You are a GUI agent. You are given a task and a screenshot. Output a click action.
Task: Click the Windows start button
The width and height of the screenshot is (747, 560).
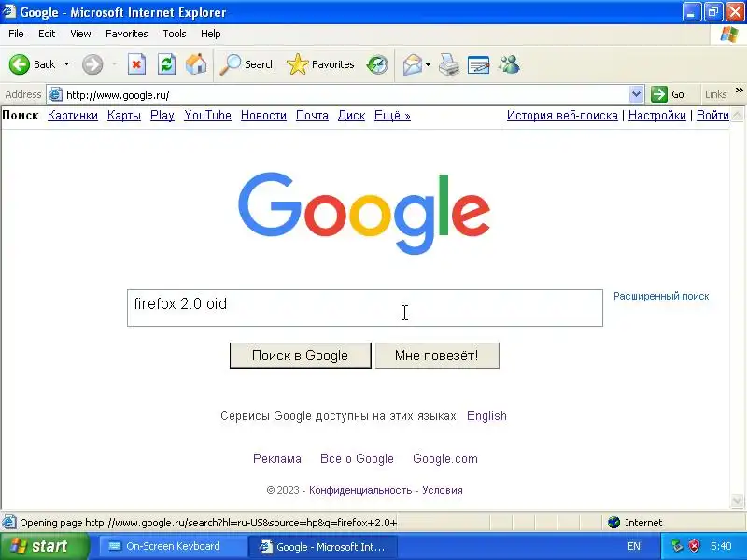click(44, 546)
